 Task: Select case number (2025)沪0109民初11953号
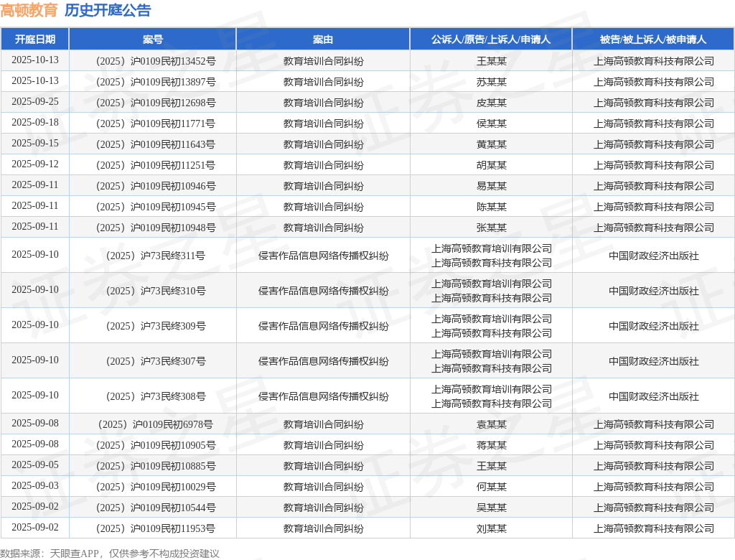point(156,528)
